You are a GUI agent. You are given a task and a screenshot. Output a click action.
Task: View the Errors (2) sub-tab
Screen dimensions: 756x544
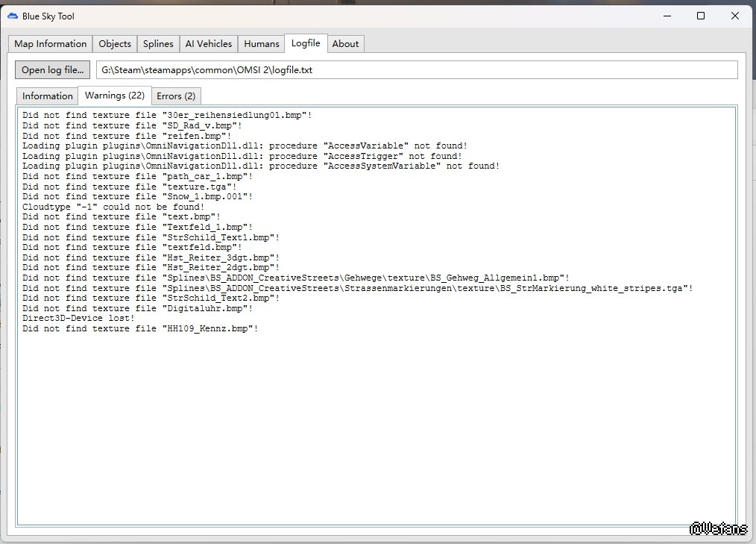pyautogui.click(x=176, y=96)
